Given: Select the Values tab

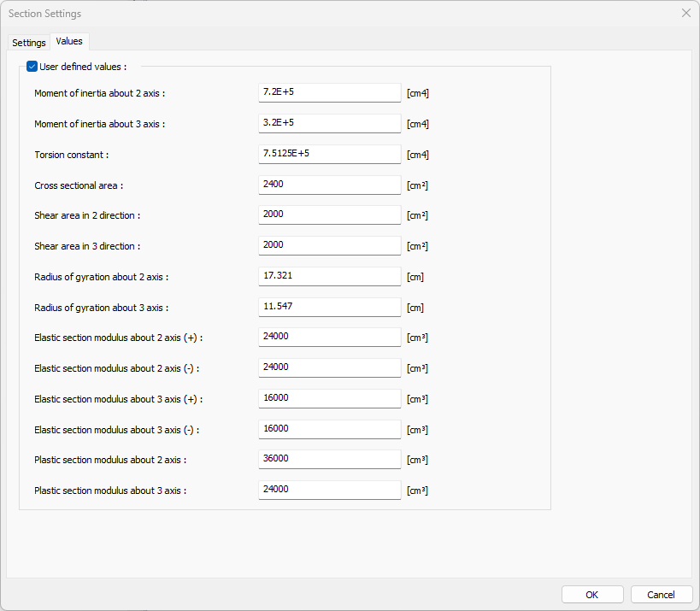Looking at the screenshot, I should point(69,42).
